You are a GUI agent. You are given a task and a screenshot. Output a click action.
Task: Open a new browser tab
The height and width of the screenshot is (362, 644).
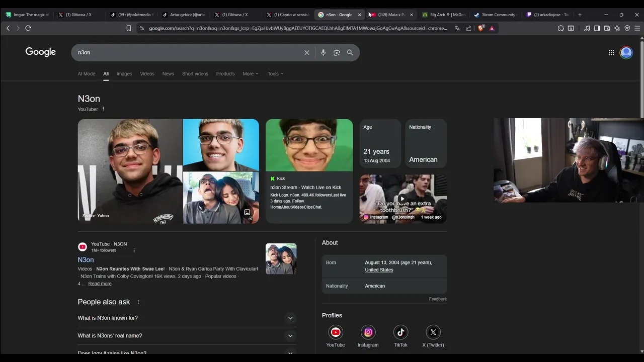coord(580,15)
